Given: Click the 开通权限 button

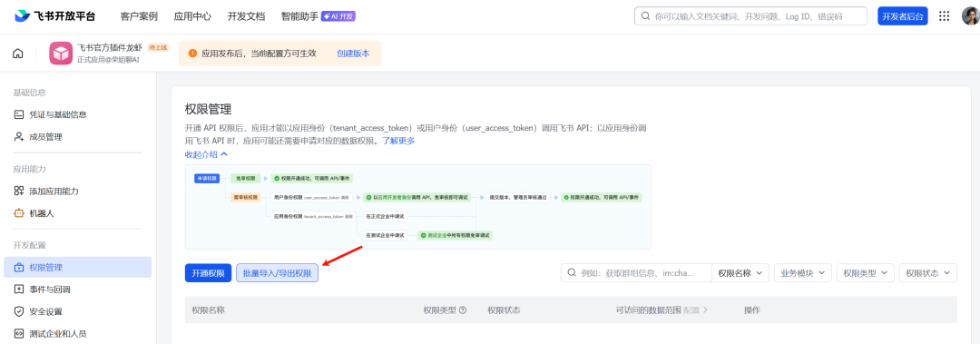Looking at the screenshot, I should pos(208,273).
